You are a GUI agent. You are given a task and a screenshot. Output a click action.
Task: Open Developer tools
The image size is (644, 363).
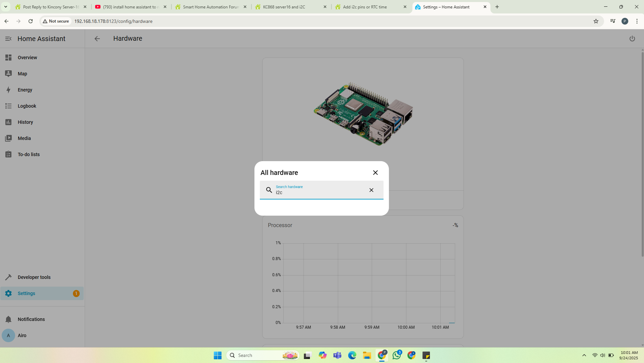click(34, 277)
